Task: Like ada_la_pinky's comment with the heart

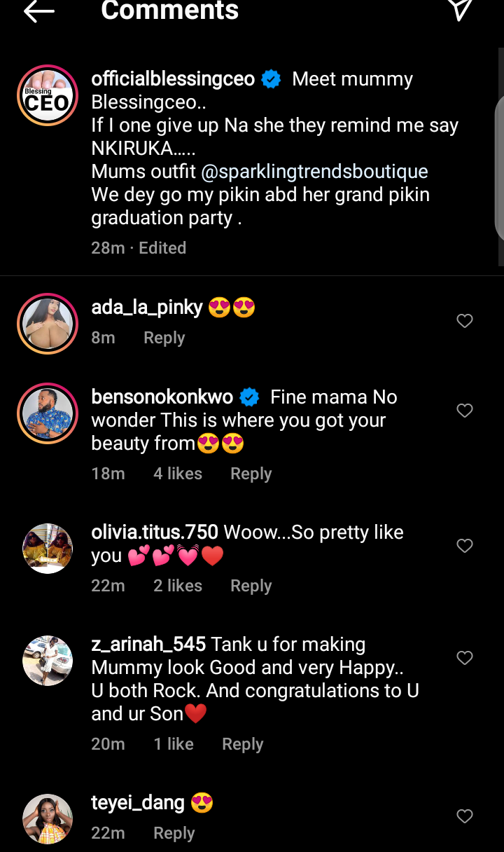Action: tap(465, 321)
